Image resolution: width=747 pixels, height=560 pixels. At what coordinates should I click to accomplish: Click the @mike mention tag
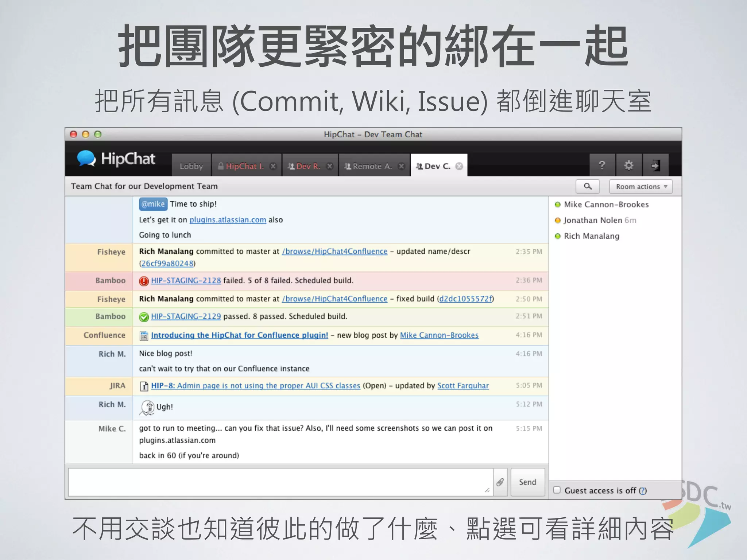(x=153, y=204)
